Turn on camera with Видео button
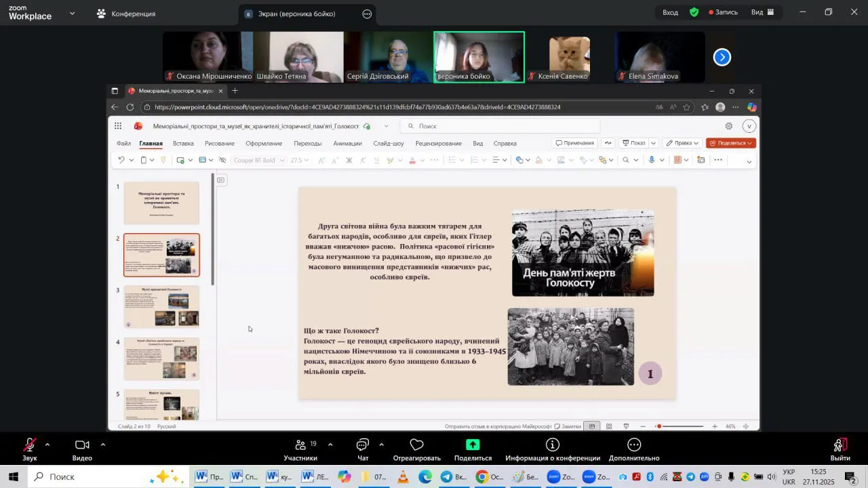This screenshot has height=488, width=868. [82, 445]
